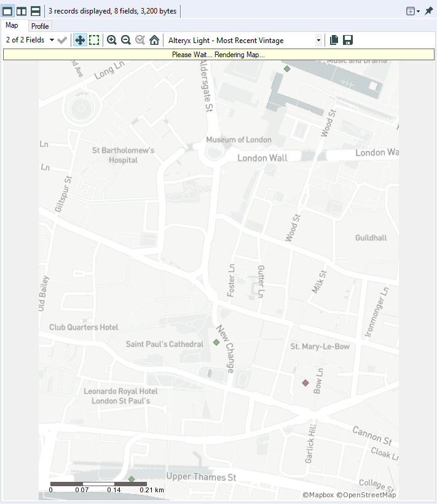Click the green diamond near Saint Paul's Cathedral

(x=216, y=342)
